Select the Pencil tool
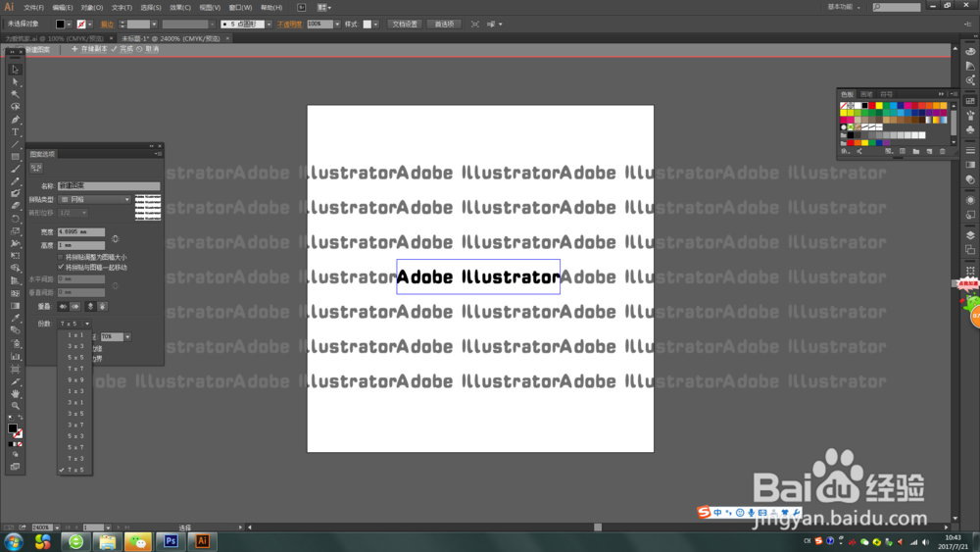This screenshot has height=552, width=980. click(x=15, y=181)
